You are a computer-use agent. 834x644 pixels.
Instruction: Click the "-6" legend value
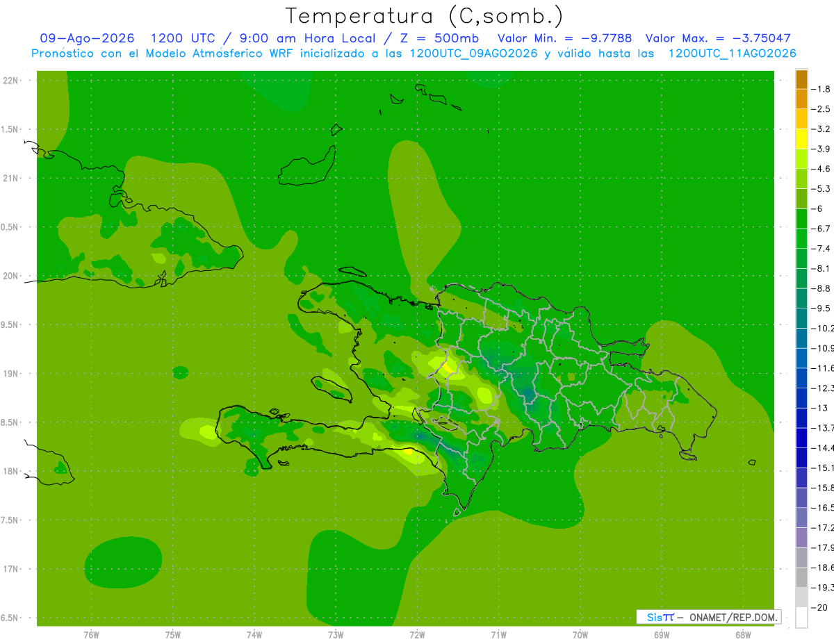pos(817,208)
